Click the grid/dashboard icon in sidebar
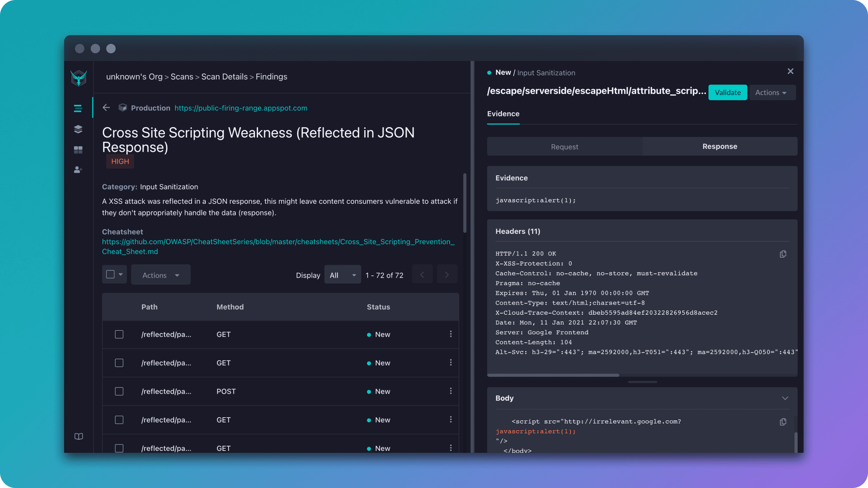Image resolution: width=868 pixels, height=488 pixels. pyautogui.click(x=78, y=150)
